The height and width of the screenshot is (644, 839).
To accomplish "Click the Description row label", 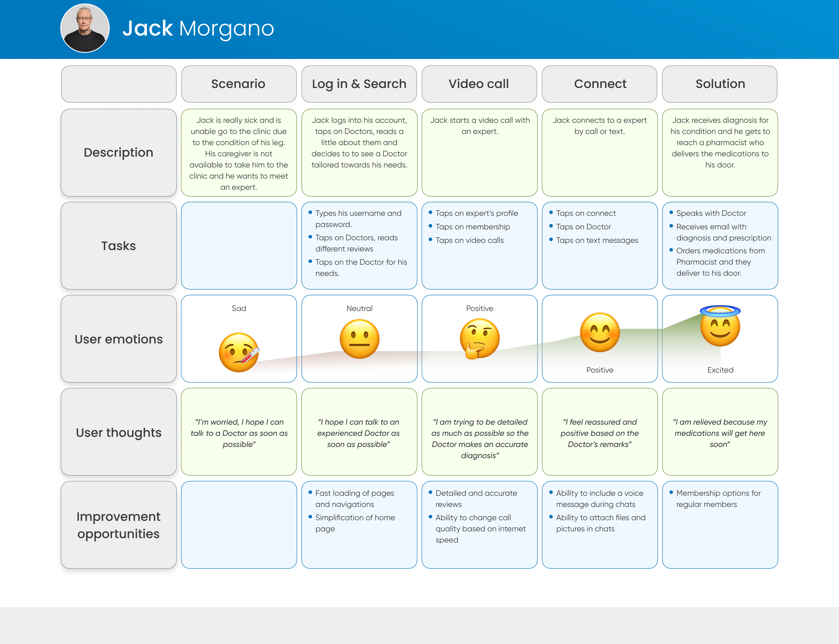I will click(119, 153).
